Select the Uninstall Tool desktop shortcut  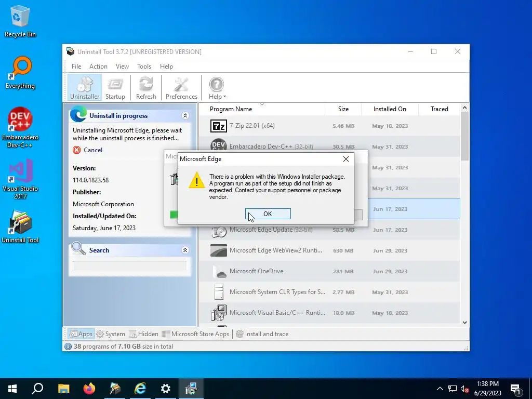tap(20, 227)
